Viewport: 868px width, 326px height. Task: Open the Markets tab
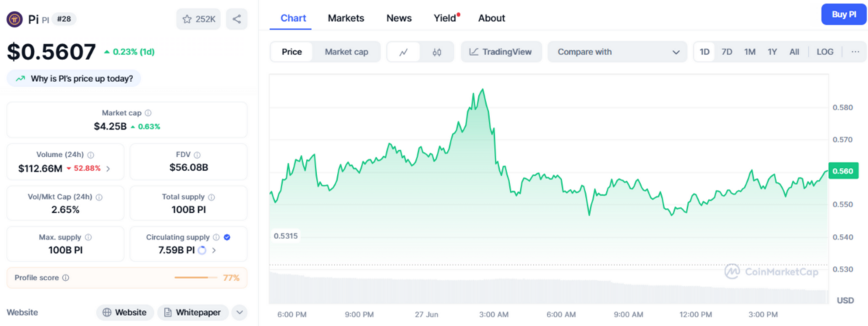tap(346, 18)
